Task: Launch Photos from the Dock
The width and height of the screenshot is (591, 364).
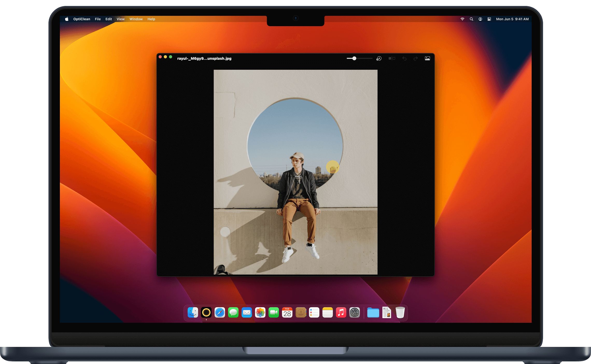Action: pos(260,313)
